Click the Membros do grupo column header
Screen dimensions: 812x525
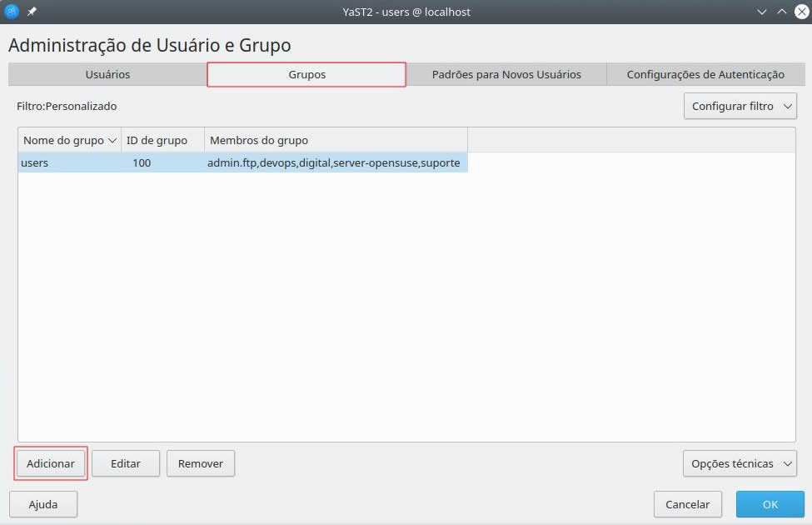click(x=335, y=140)
